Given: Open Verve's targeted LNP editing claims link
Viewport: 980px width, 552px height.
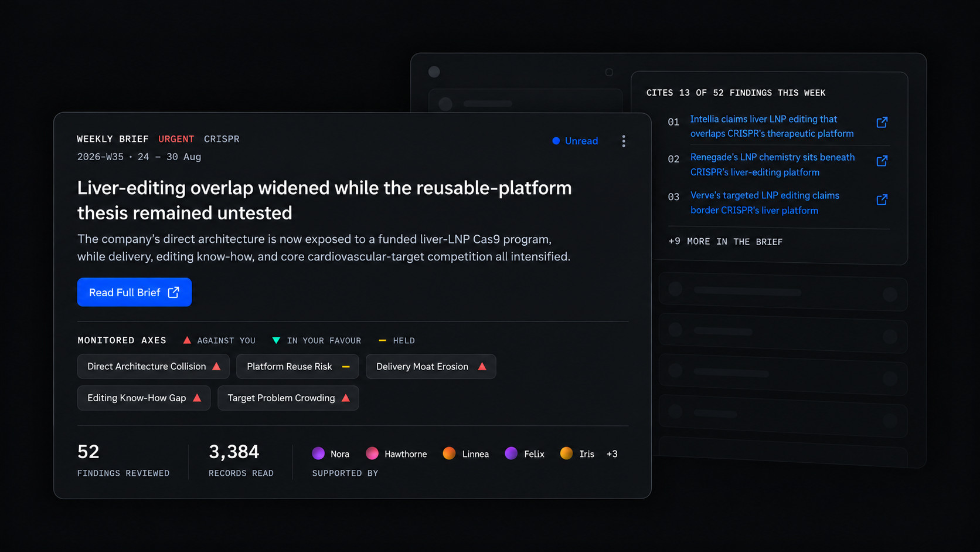Looking at the screenshot, I should pos(765,203).
